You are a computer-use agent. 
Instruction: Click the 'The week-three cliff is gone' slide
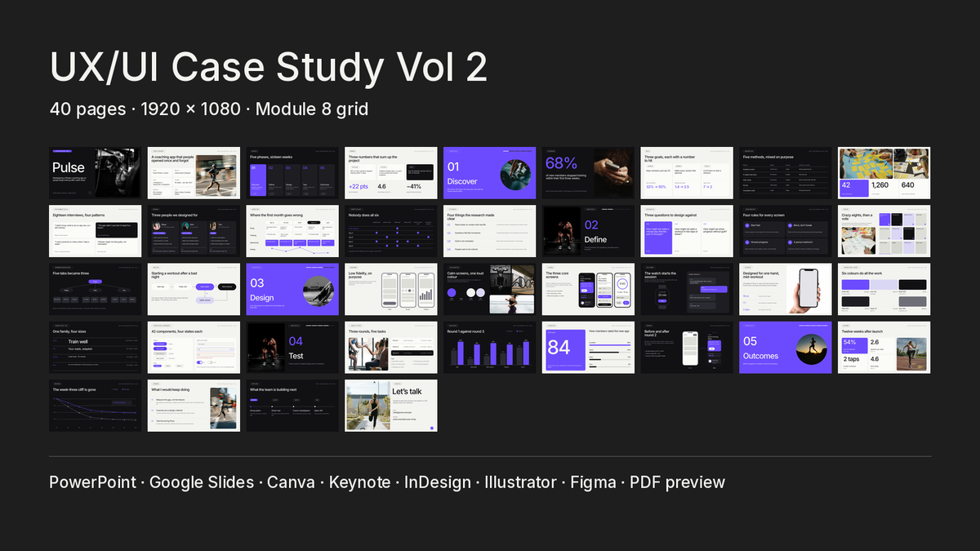[95, 405]
